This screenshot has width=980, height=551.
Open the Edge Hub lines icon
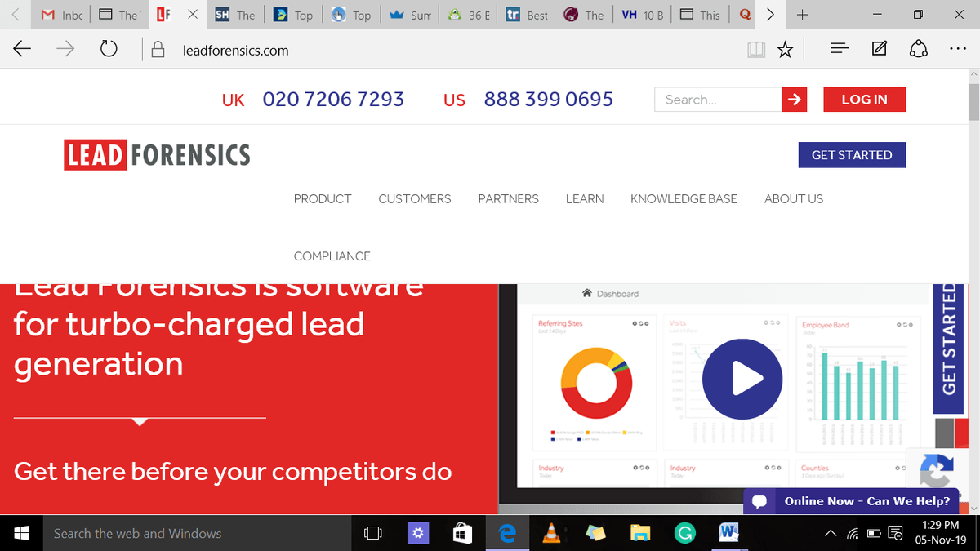point(839,50)
